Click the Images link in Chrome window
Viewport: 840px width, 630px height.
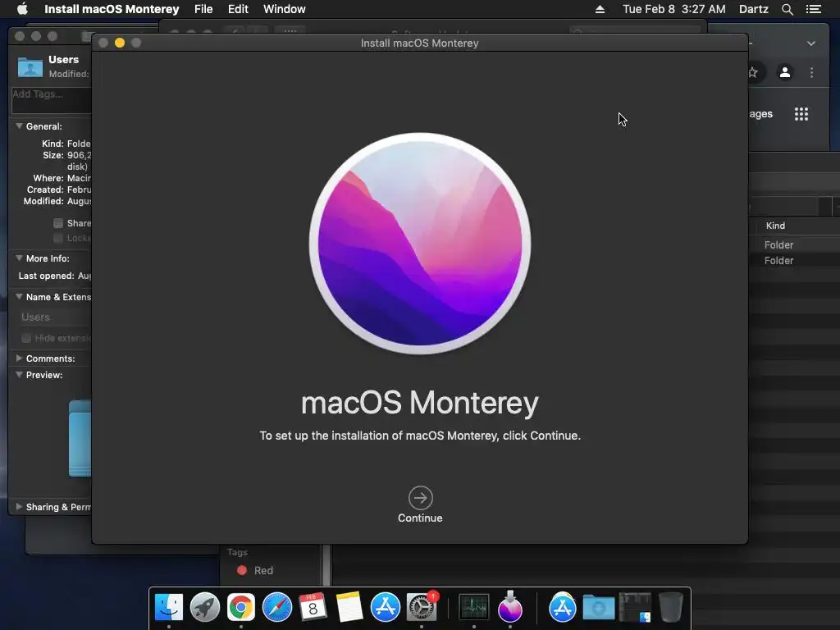point(760,113)
